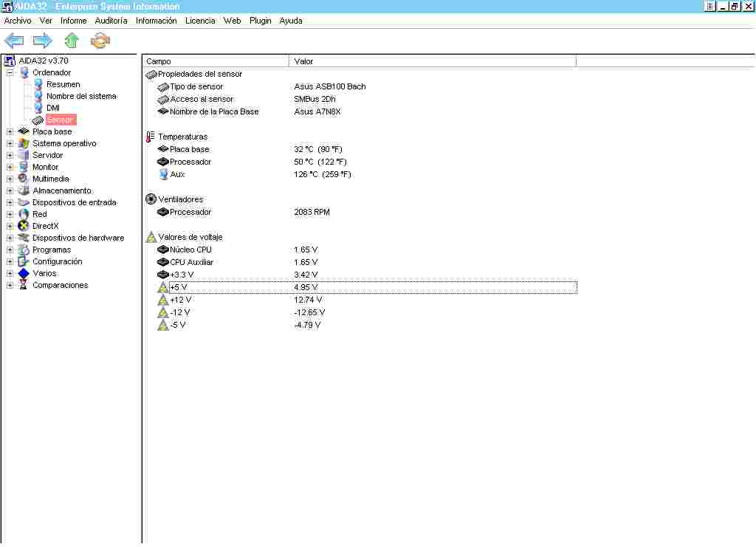Select Nombre del sistema tree item

[x=81, y=97]
